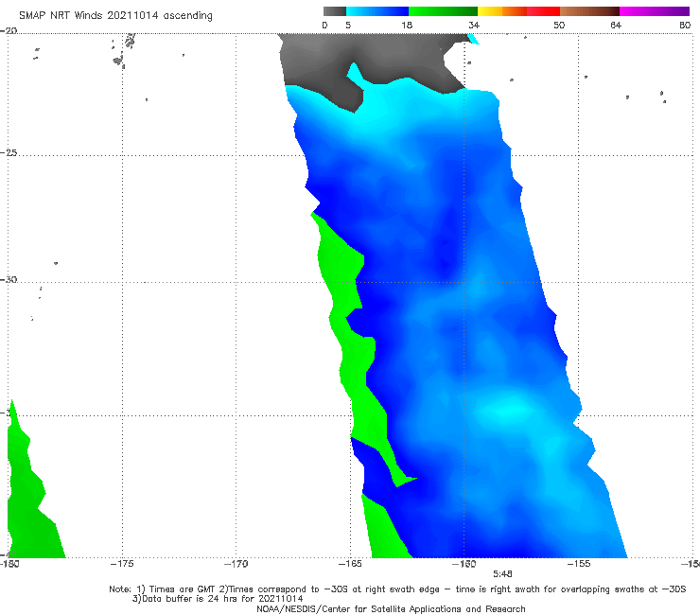Click the longitude label "-180"

pyautogui.click(x=9, y=564)
